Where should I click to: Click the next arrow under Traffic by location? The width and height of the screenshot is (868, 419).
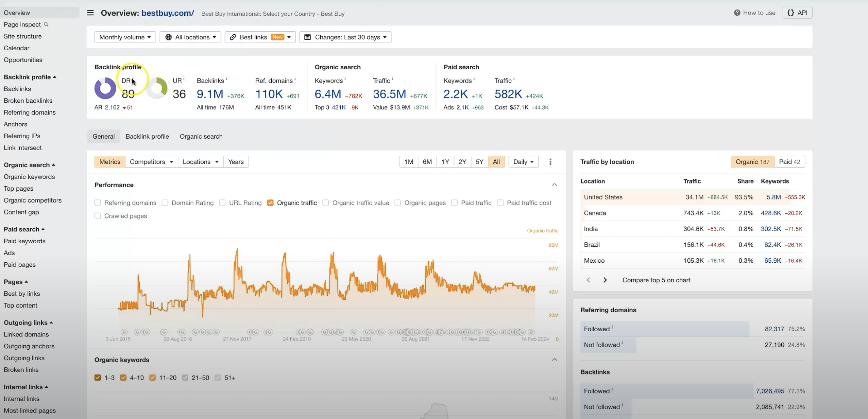(x=605, y=280)
